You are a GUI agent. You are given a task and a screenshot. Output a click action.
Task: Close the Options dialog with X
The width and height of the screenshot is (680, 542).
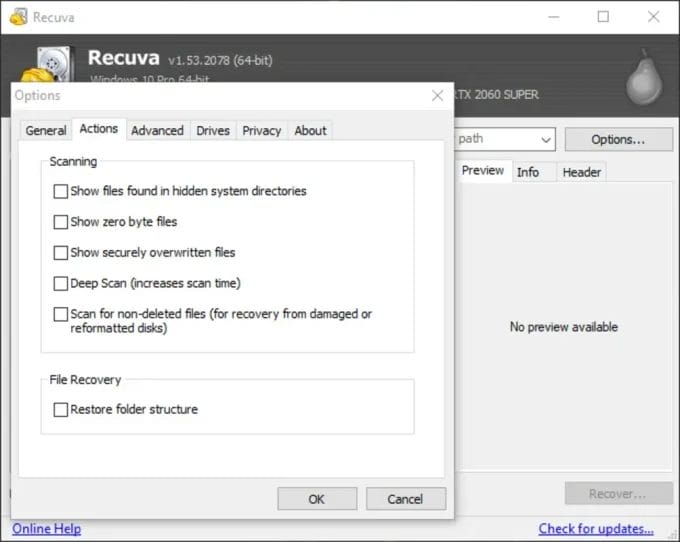tap(437, 96)
